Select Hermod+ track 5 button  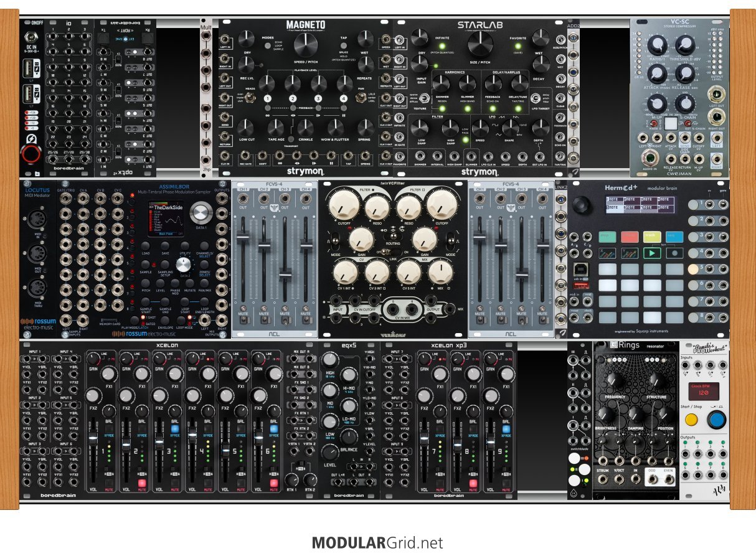692,270
